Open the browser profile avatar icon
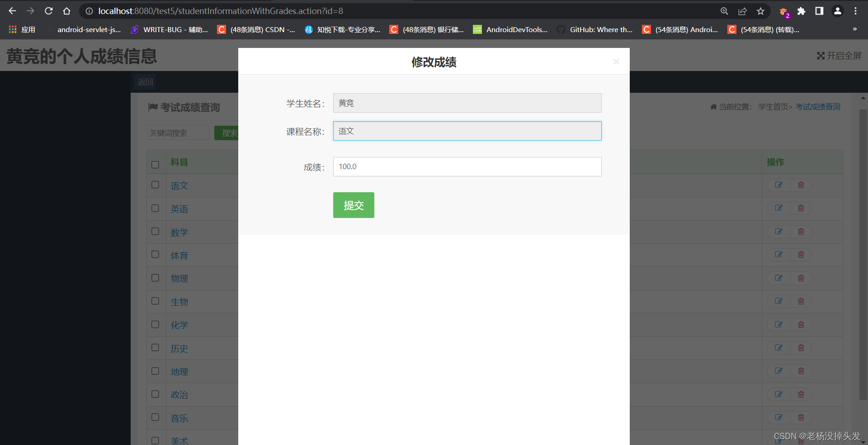The image size is (868, 445). (x=837, y=11)
